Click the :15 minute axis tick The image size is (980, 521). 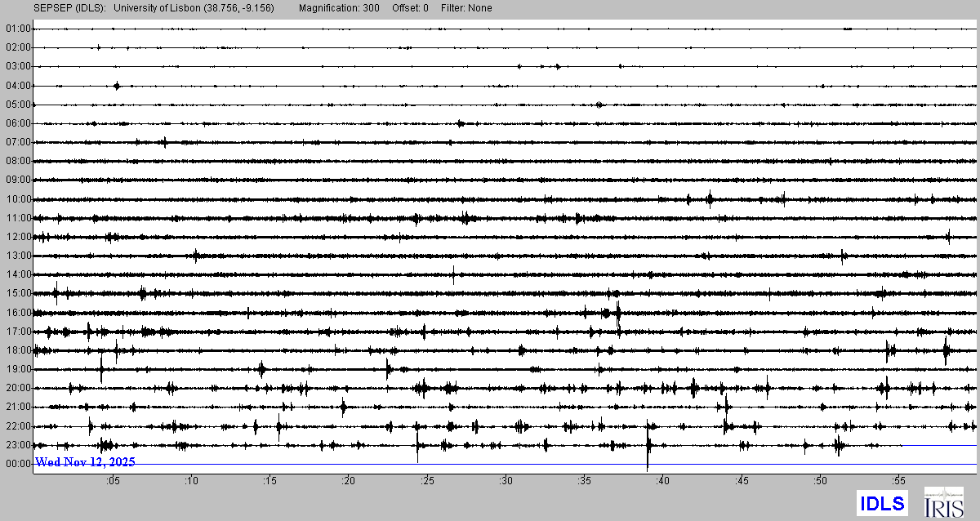coord(270,481)
